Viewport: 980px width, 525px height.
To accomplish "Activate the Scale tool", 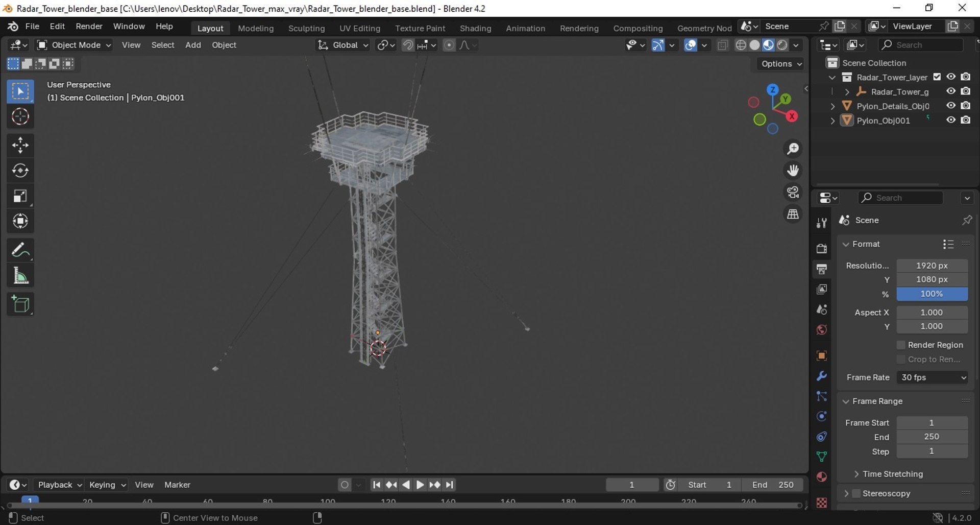I will tap(20, 196).
